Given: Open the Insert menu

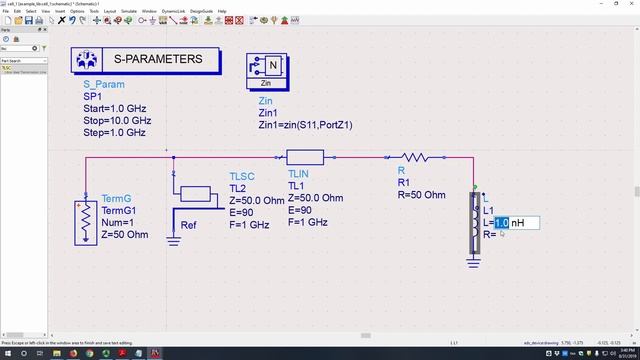Looking at the screenshot, I should 60,11.
